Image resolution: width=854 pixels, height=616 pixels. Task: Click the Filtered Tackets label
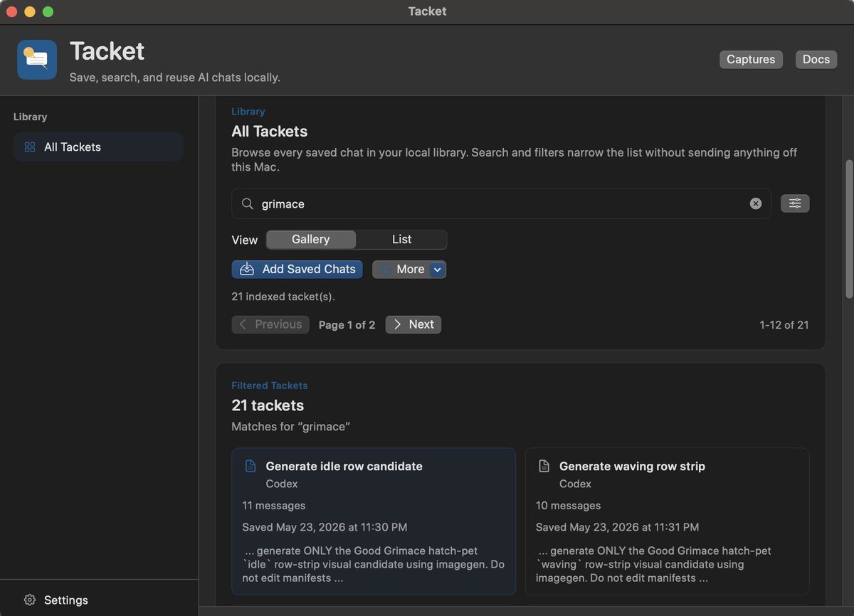coord(270,386)
